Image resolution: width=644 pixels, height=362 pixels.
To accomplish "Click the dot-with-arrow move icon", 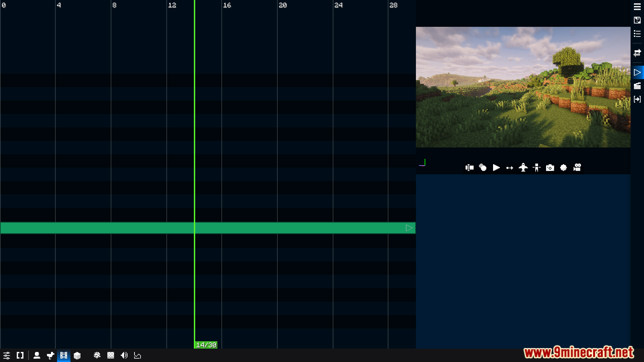I will tap(509, 168).
